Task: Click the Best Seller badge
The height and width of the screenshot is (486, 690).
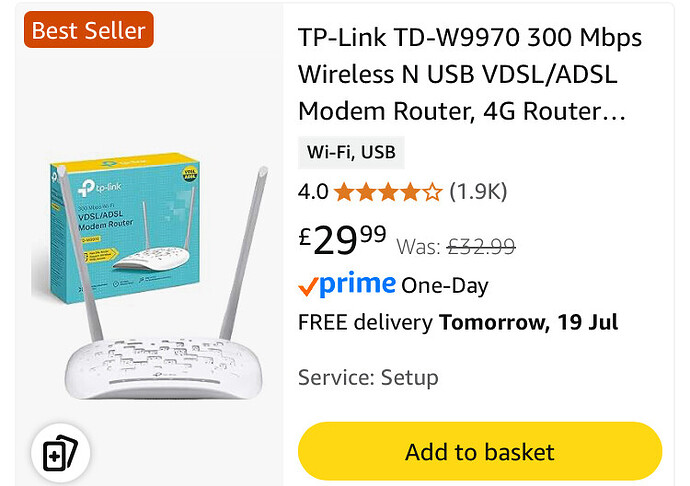Action: pos(89,30)
